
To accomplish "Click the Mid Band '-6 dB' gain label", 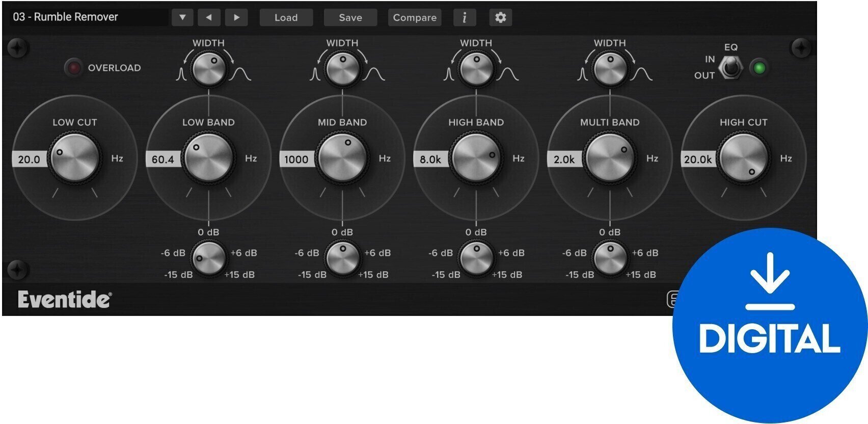I will [x=307, y=253].
